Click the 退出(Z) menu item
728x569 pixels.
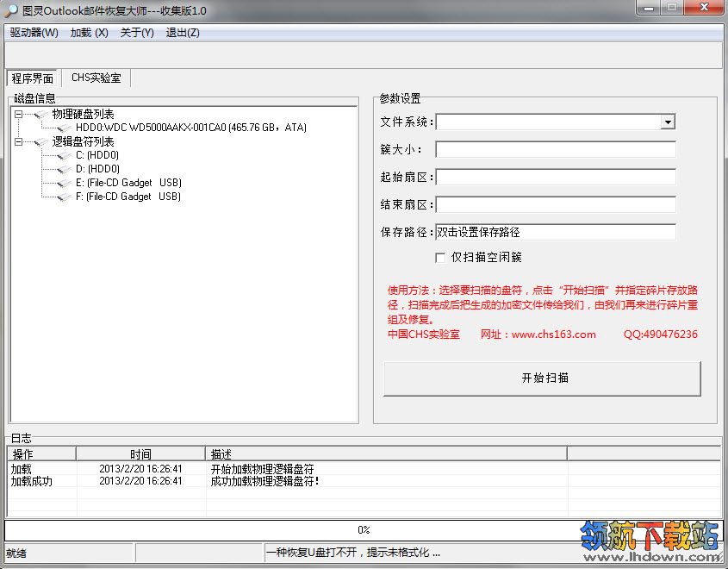[183, 33]
